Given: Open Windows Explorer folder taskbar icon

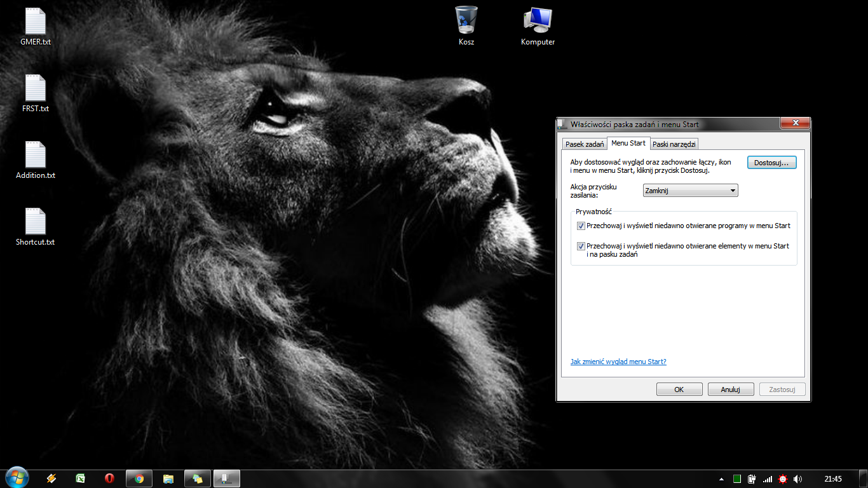Looking at the screenshot, I should pos(168,478).
